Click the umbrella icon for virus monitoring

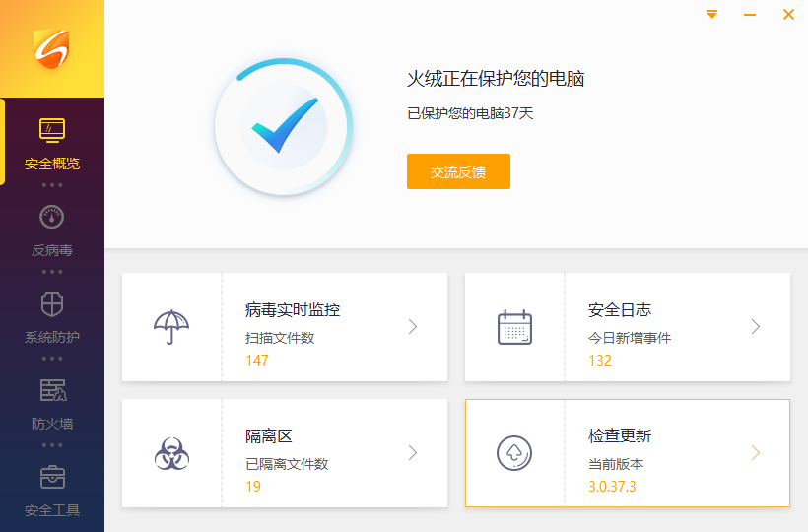pos(171,327)
